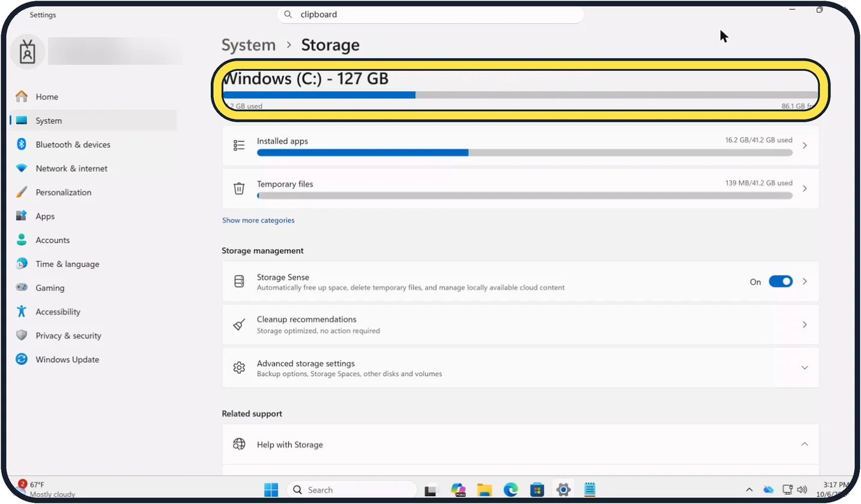This screenshot has width=861, height=504.
Task: Open Task View from the taskbar
Action: (431, 490)
